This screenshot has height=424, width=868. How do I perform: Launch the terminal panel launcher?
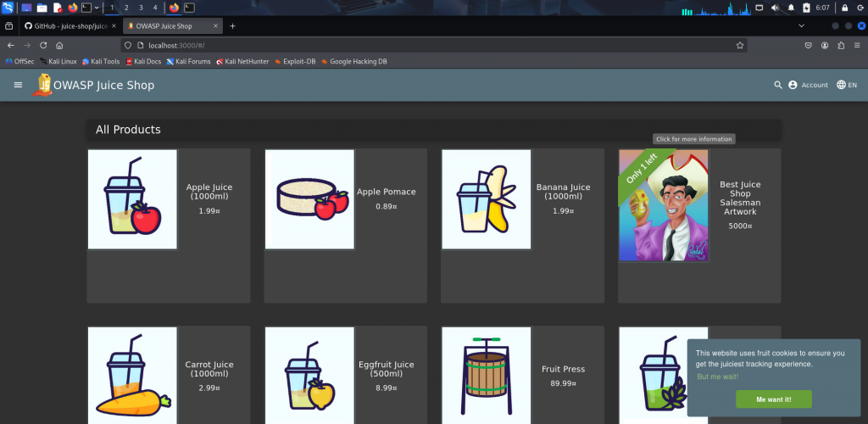coord(86,8)
